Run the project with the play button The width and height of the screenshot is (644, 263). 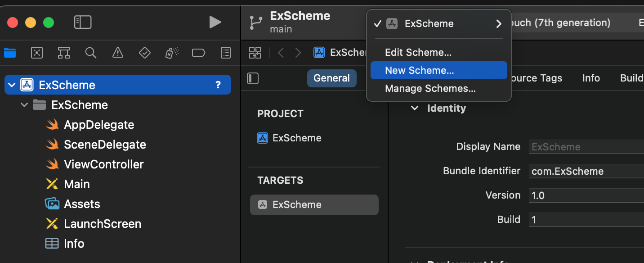coord(215,22)
